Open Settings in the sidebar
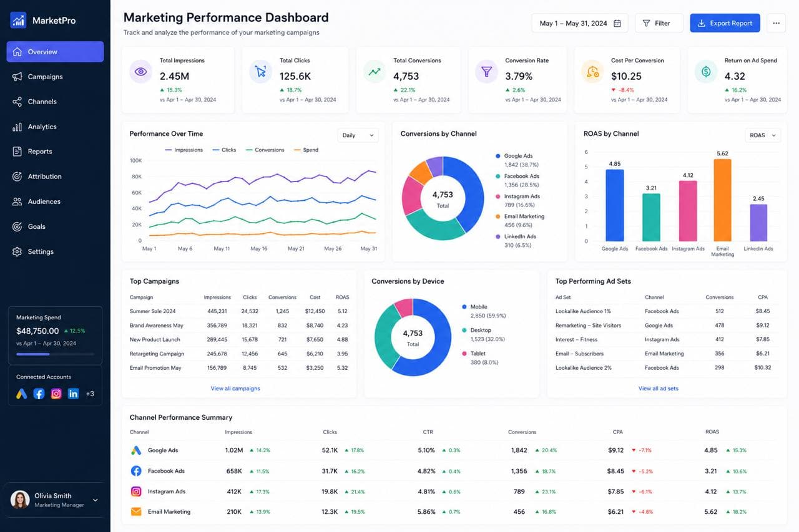 coord(55,251)
